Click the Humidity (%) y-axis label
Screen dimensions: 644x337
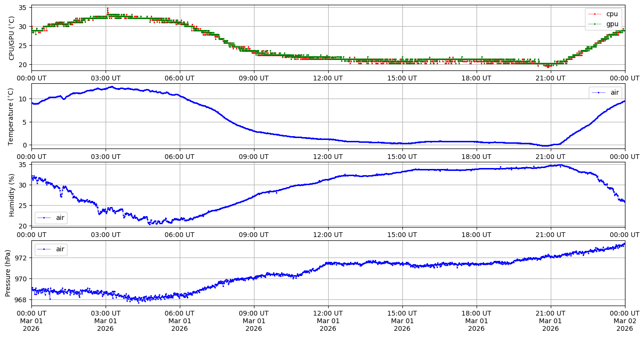pos(12,195)
